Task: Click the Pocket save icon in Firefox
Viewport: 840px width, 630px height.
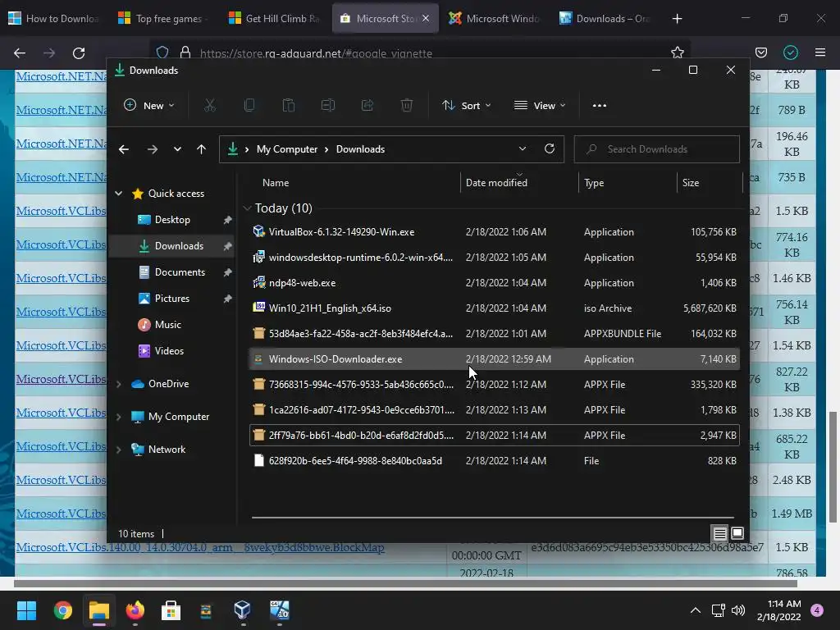Action: point(761,52)
